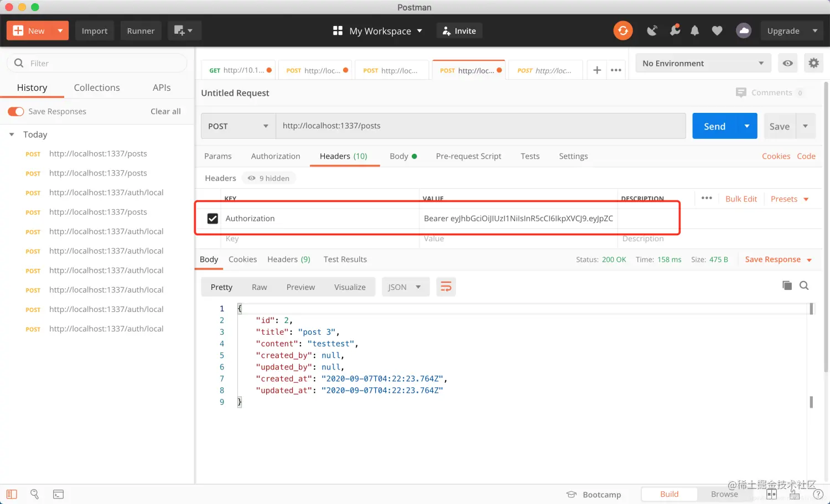Switch to Browse mode in status bar
Image resolution: width=830 pixels, height=504 pixels.
(724, 494)
